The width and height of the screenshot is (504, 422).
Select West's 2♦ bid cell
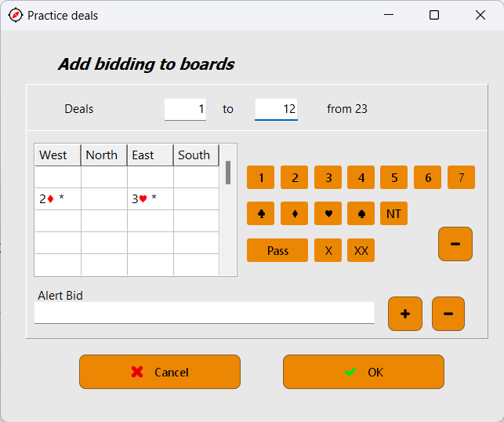57,199
